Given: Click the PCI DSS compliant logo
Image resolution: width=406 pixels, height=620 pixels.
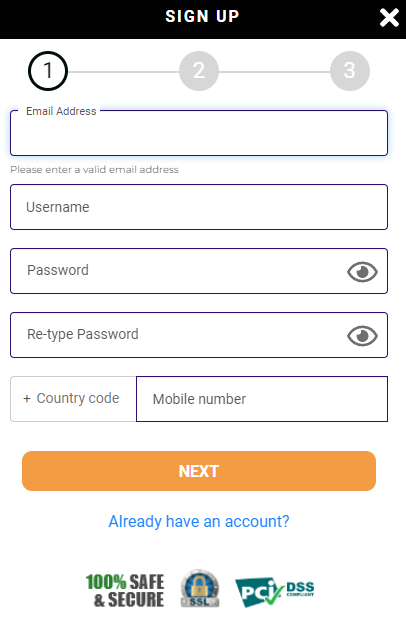Looking at the screenshot, I should [275, 592].
